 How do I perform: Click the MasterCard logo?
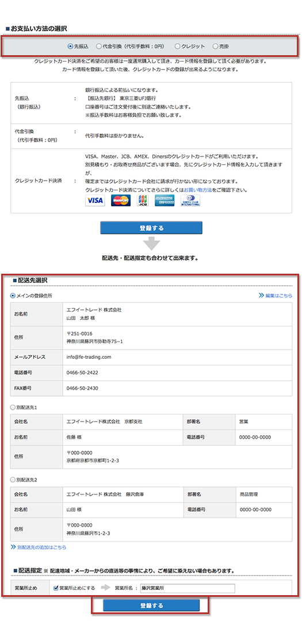121,201
